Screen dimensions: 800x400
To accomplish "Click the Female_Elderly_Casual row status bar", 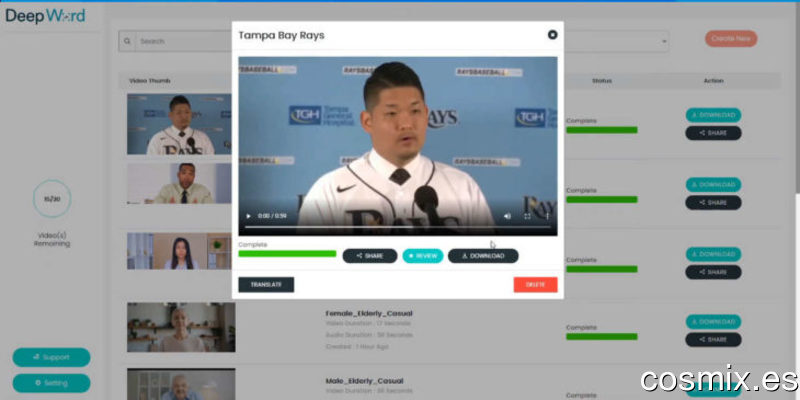I will coord(602,336).
